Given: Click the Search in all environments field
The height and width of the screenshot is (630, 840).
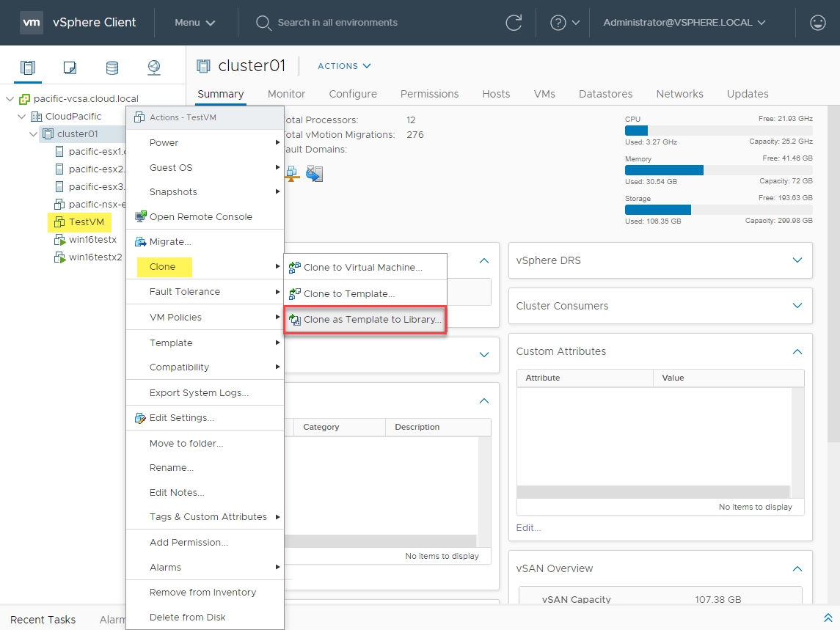Looking at the screenshot, I should pyautogui.click(x=337, y=23).
